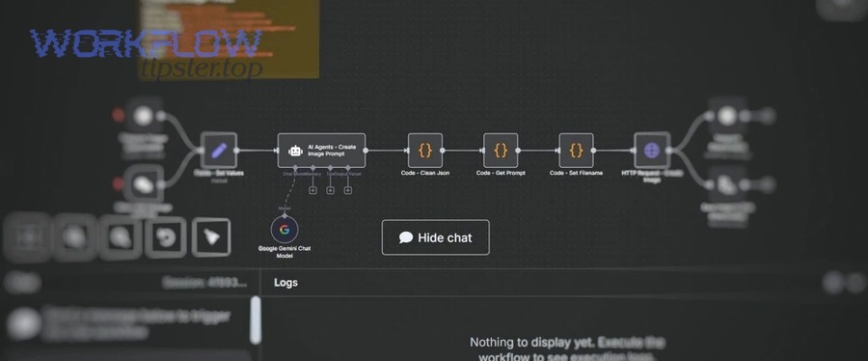The image size is (868, 361).
Task: Click the reset zoom circular-arrow control
Action: pyautogui.click(x=166, y=237)
